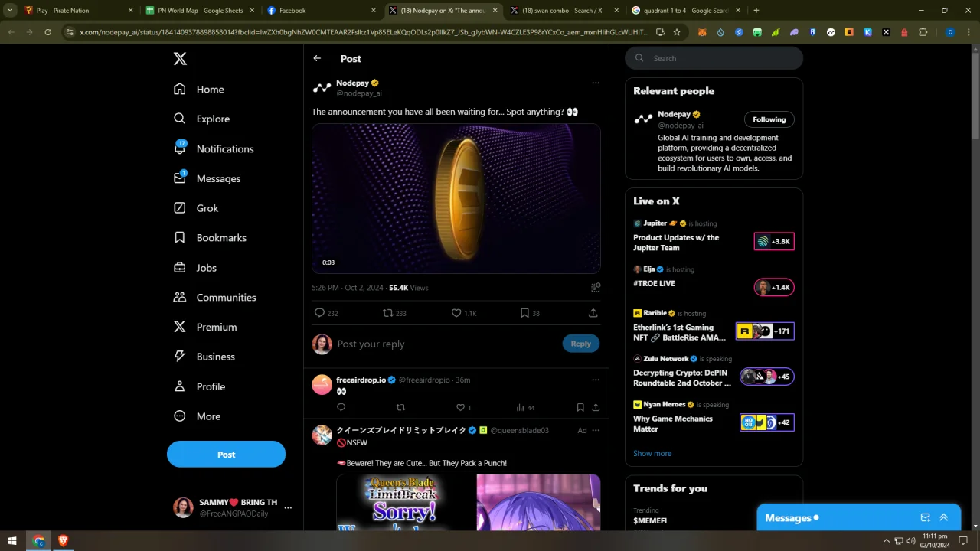Open the Chrome three-dot menu
980x551 pixels.
[968, 32]
